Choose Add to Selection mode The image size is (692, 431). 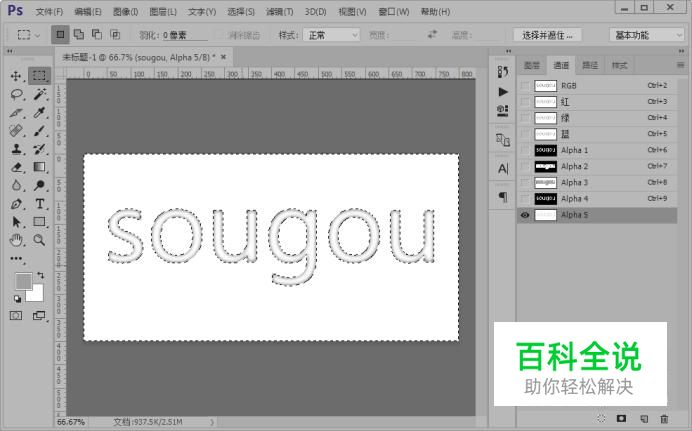click(x=79, y=34)
